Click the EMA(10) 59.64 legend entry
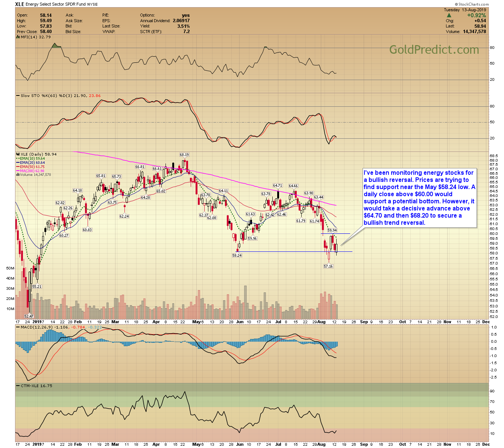The width and height of the screenshot is (504, 448). [31, 159]
